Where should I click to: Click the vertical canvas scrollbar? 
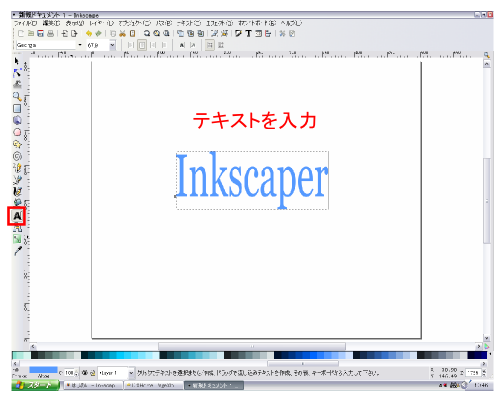tap(487, 201)
